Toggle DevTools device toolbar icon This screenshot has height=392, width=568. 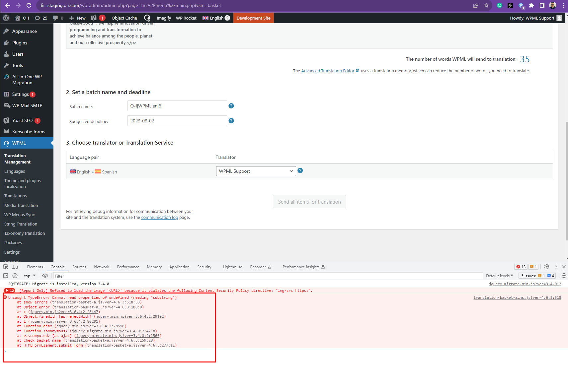pyautogui.click(x=15, y=267)
